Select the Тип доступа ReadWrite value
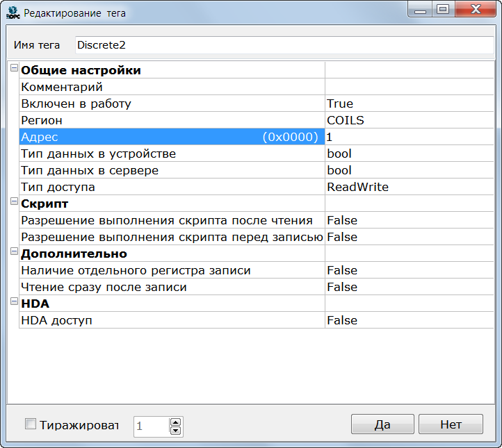 point(409,187)
